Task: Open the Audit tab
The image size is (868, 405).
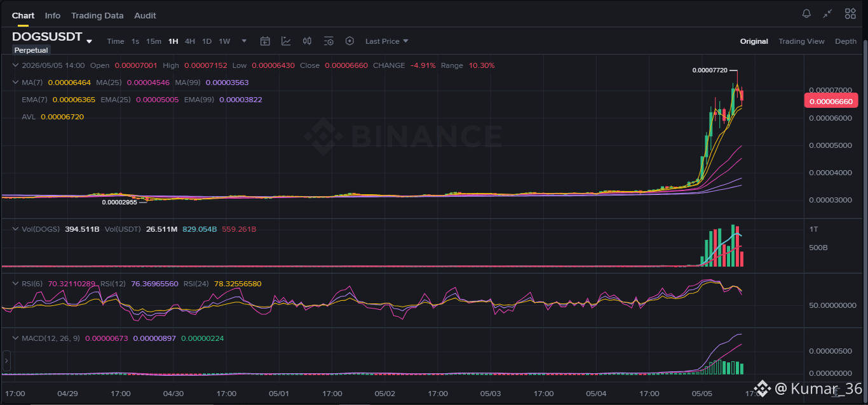Action: click(145, 15)
